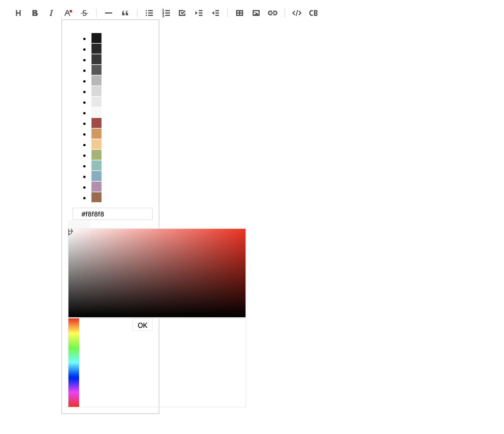
Task: Create a numbered list
Action: point(166,13)
